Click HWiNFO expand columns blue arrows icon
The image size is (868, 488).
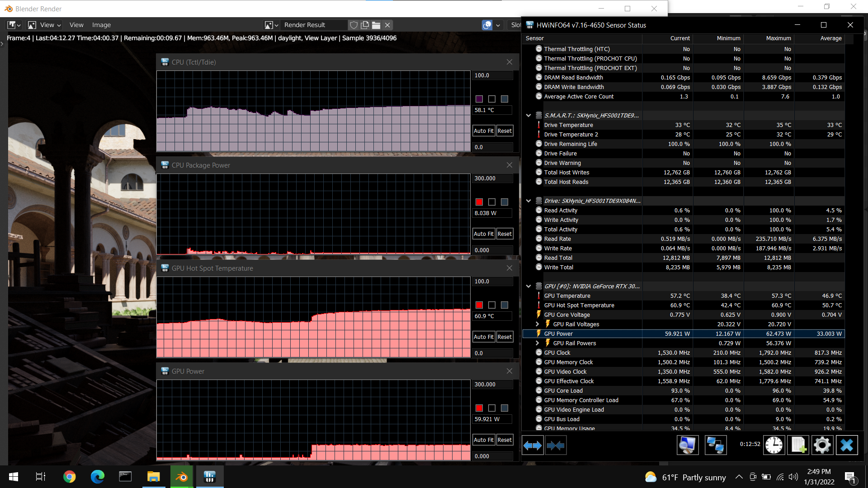(533, 446)
